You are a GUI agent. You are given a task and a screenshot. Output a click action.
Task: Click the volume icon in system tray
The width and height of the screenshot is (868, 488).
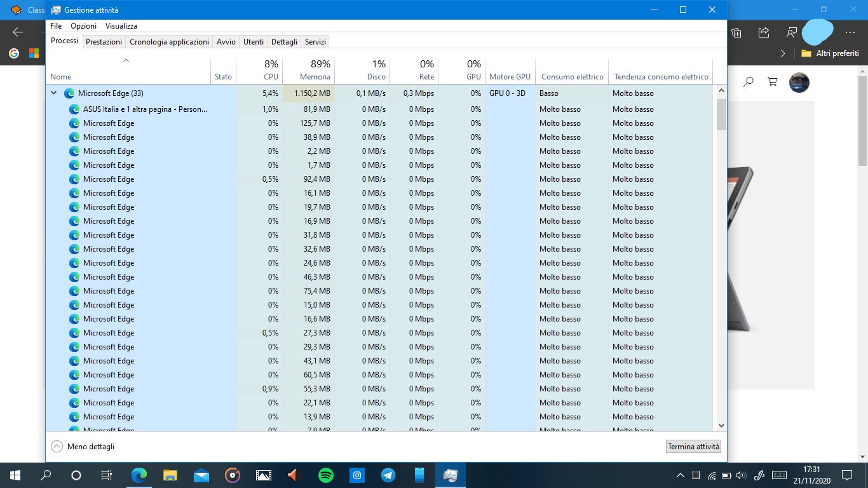click(x=740, y=475)
